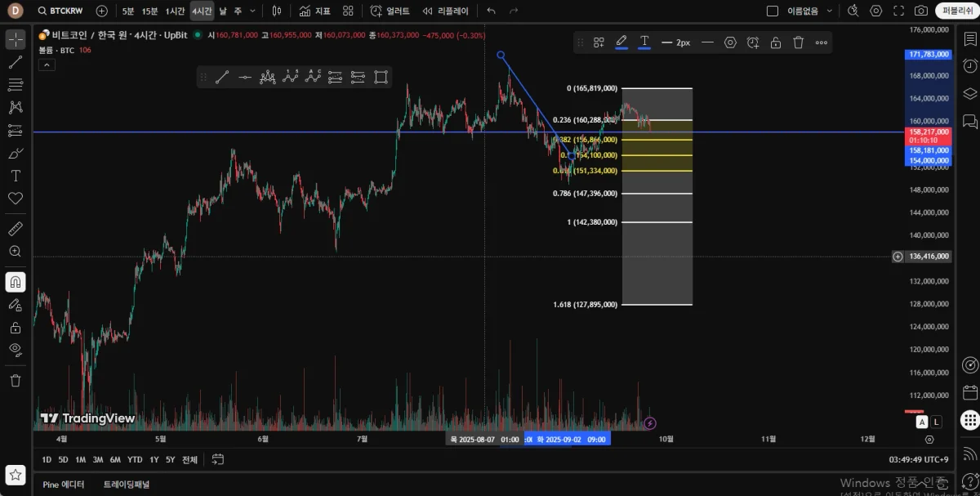Open more options ellipsis in drawing toolbar
The image size is (980, 496).
click(822, 42)
